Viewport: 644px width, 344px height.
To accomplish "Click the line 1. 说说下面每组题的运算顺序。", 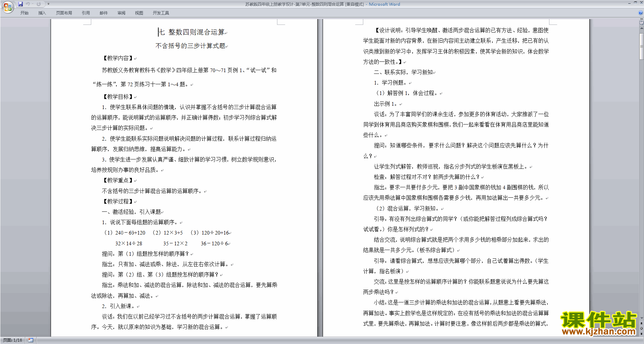I will [141, 222].
